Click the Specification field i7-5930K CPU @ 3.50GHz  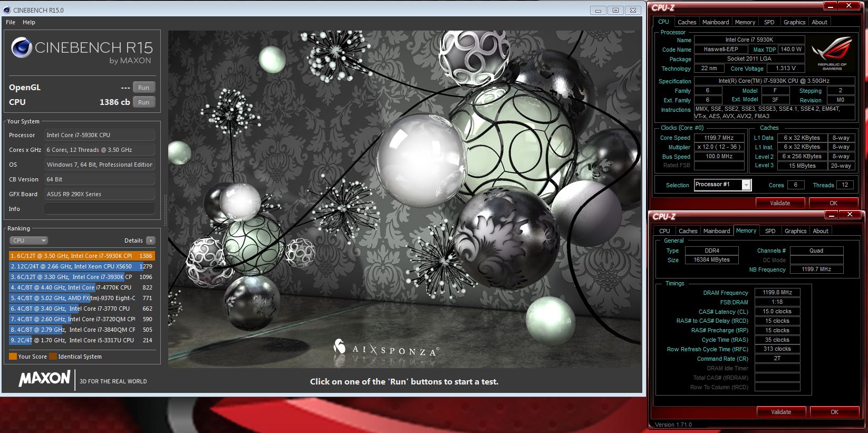[x=774, y=81]
